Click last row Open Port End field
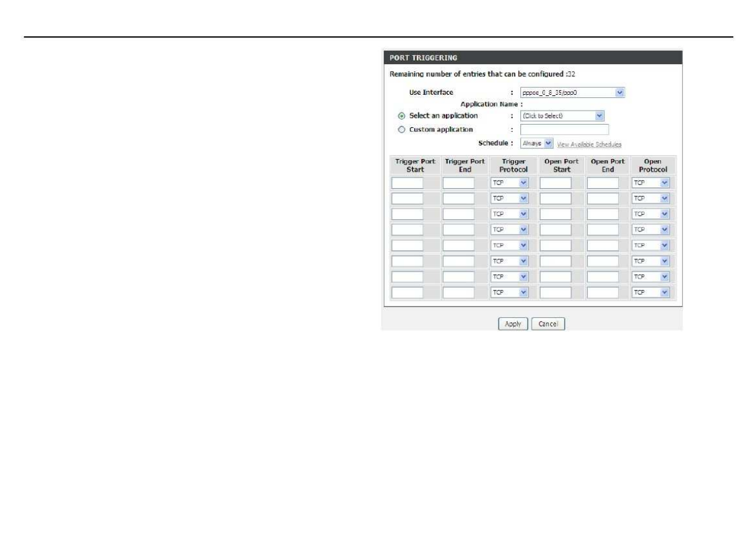 pos(603,292)
